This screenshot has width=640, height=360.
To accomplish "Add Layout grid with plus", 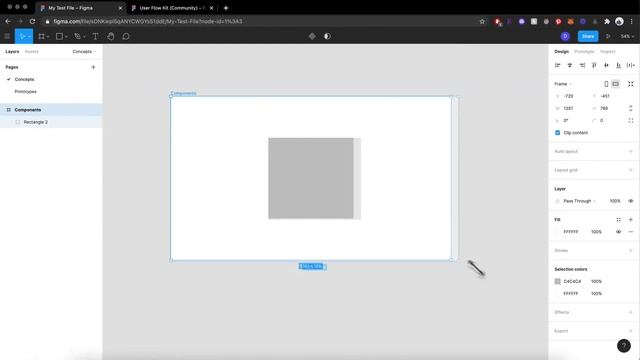I will tap(631, 170).
